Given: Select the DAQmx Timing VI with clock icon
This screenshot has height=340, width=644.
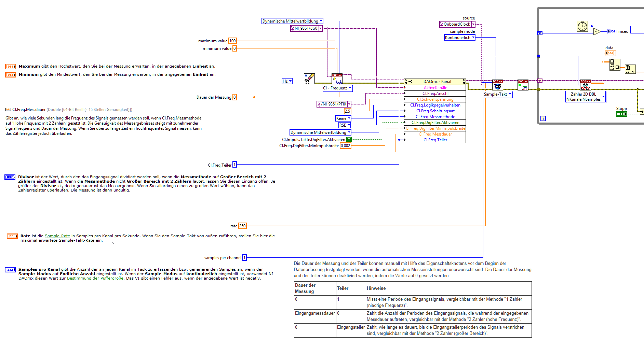Looking at the screenshot, I should (x=497, y=85).
